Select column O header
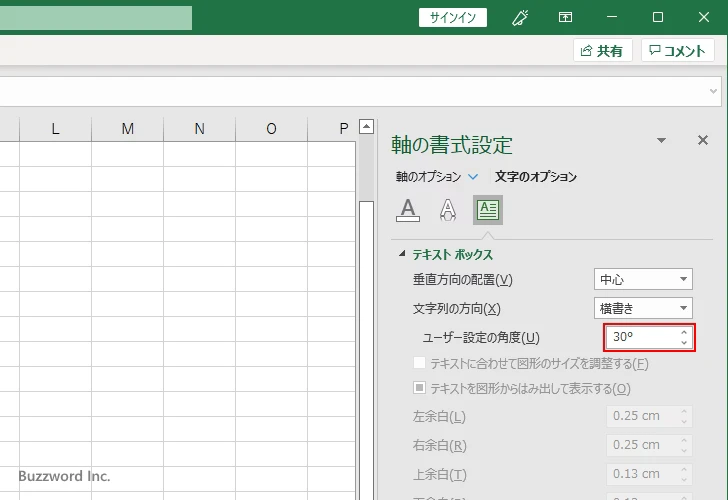This screenshot has width=728, height=500. tap(272, 129)
